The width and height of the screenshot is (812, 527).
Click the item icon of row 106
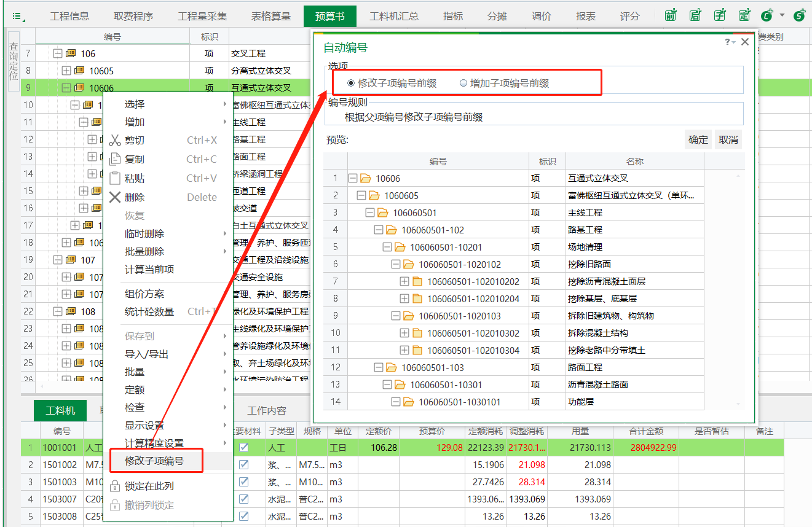point(71,53)
